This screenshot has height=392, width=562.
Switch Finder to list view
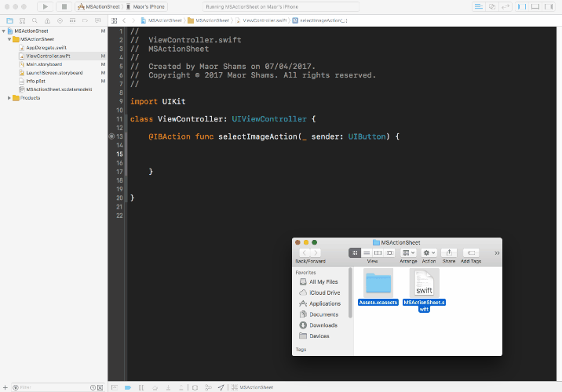click(x=367, y=252)
